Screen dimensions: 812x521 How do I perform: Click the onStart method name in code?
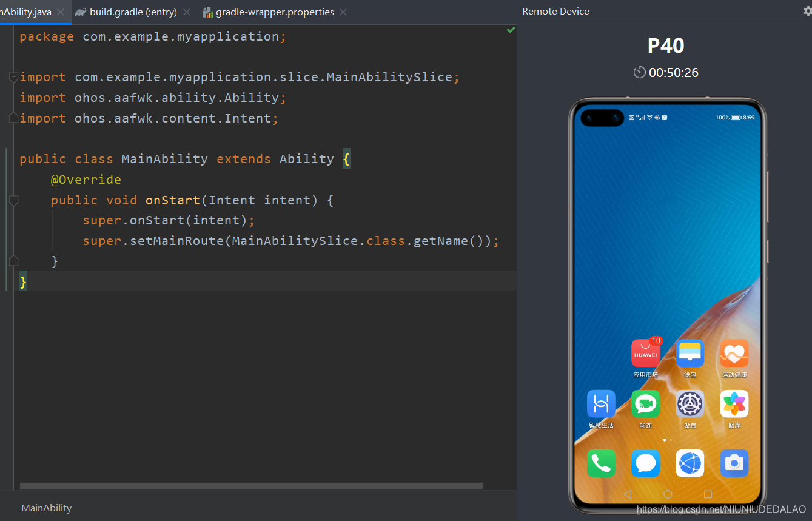173,200
